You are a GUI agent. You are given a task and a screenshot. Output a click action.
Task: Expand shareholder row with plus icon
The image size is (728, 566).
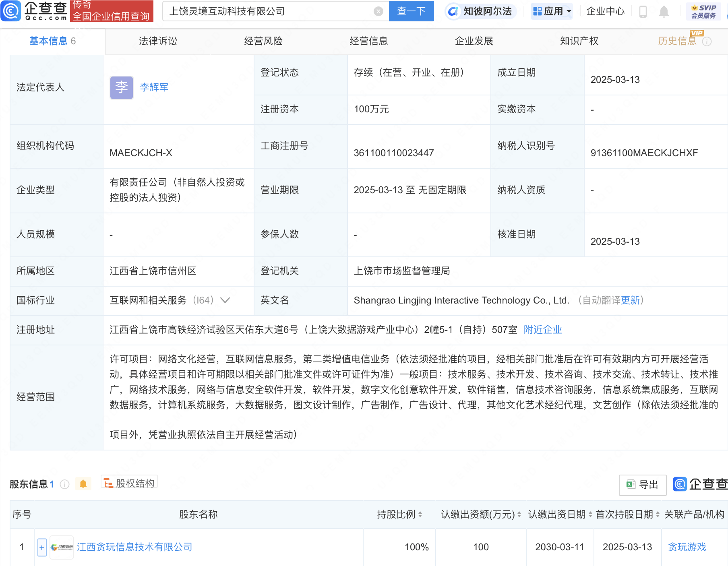42,547
